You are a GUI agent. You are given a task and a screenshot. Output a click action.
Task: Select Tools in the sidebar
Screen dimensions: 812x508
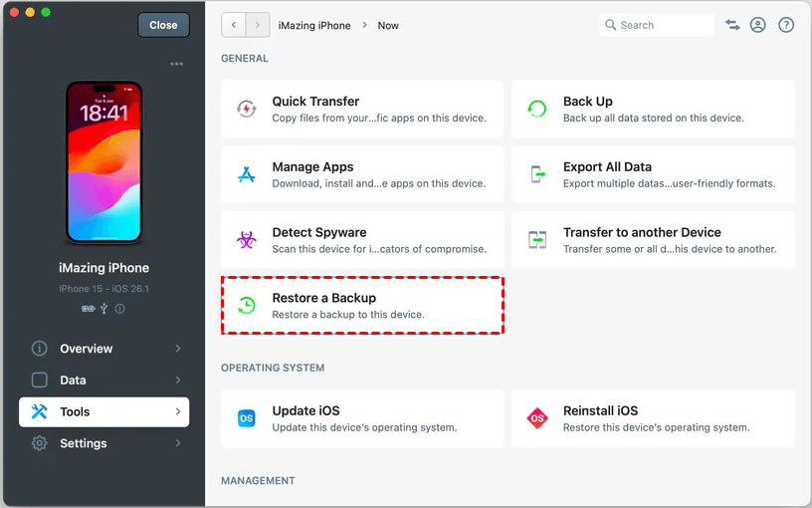pyautogui.click(x=104, y=412)
